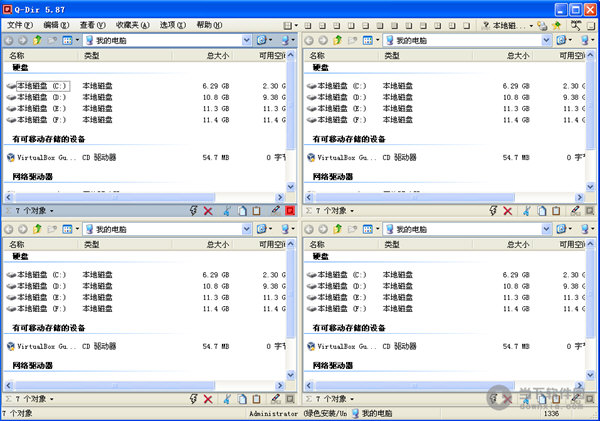The image size is (600, 421).
Task: Click the yellow star favorites icon in the main toolbar
Action: [557, 26]
